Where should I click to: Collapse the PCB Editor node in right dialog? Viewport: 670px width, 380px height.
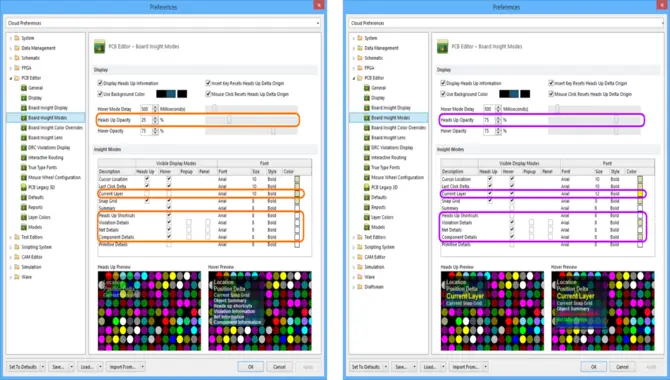(354, 78)
